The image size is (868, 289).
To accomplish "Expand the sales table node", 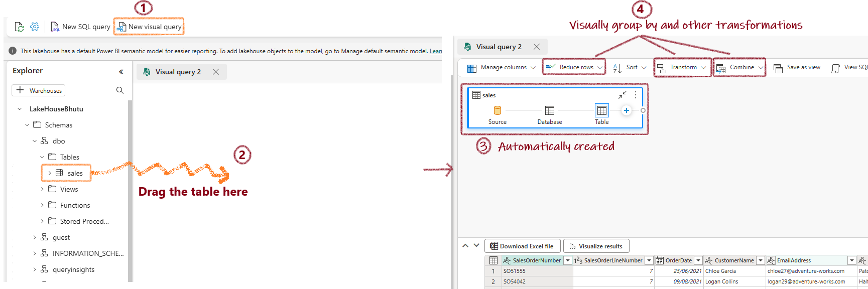I will (50, 173).
